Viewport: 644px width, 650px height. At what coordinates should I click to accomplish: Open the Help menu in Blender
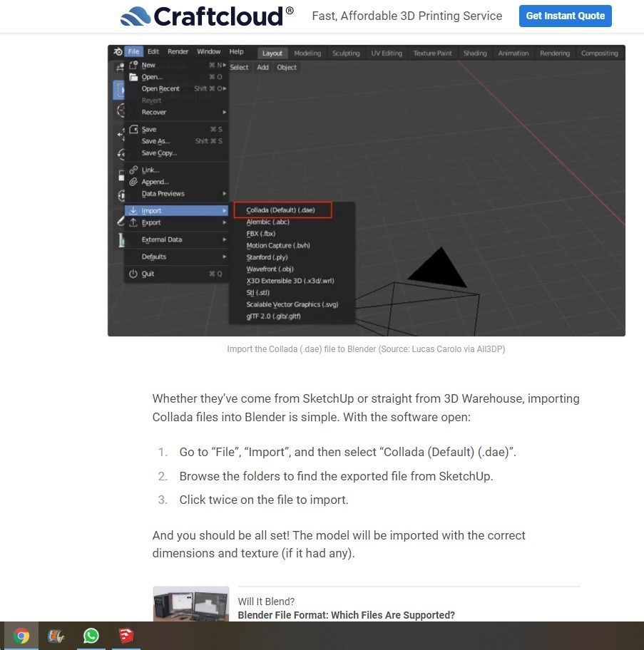point(236,51)
